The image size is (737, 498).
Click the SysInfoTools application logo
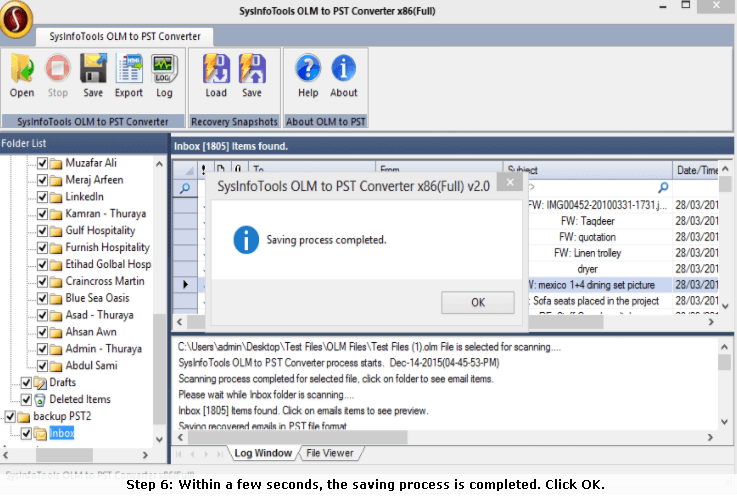point(16,19)
